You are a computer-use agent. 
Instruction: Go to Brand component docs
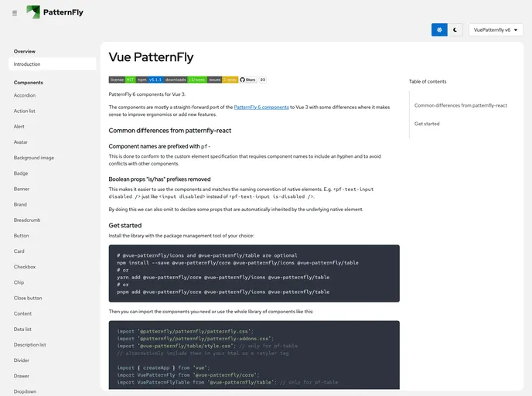coord(20,205)
